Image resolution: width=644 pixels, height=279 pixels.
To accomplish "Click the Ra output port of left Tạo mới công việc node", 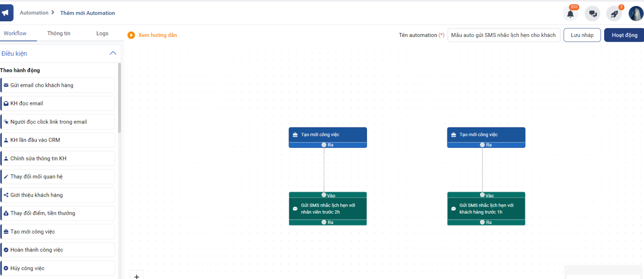I will (x=324, y=145).
